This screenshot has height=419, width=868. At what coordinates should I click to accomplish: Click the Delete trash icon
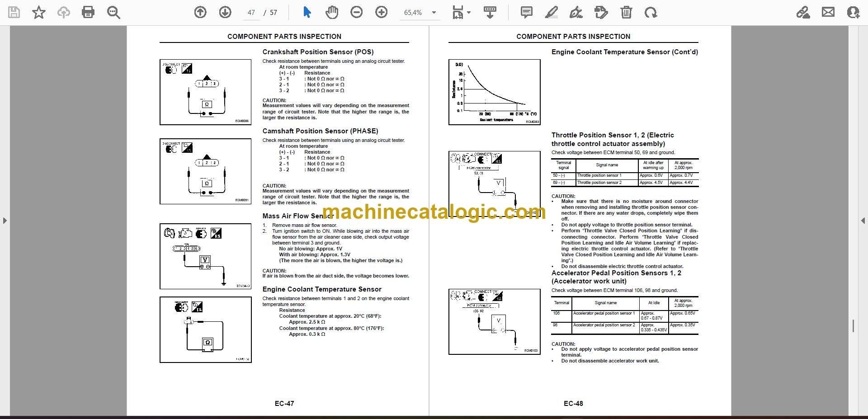point(626,12)
